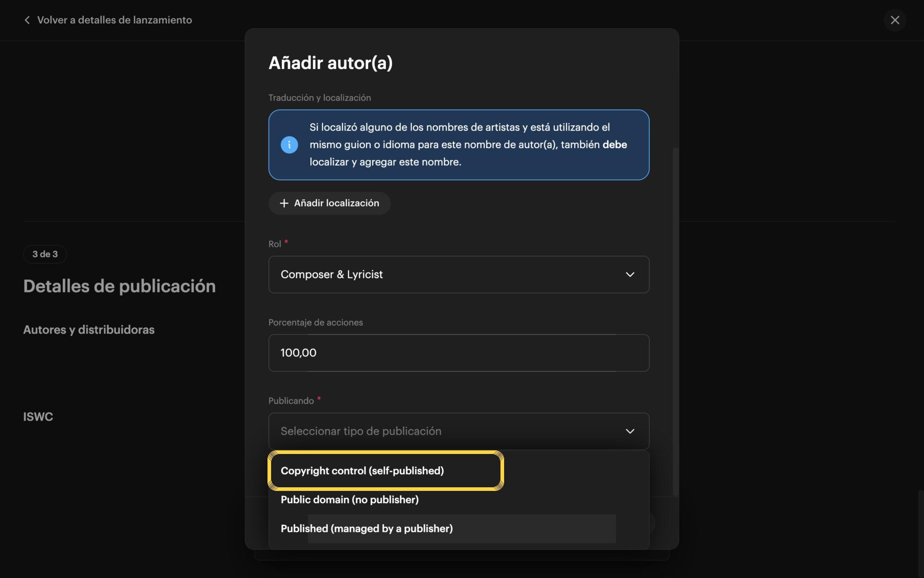The height and width of the screenshot is (578, 924).
Task: Click the ISWC section label
Action: [38, 417]
